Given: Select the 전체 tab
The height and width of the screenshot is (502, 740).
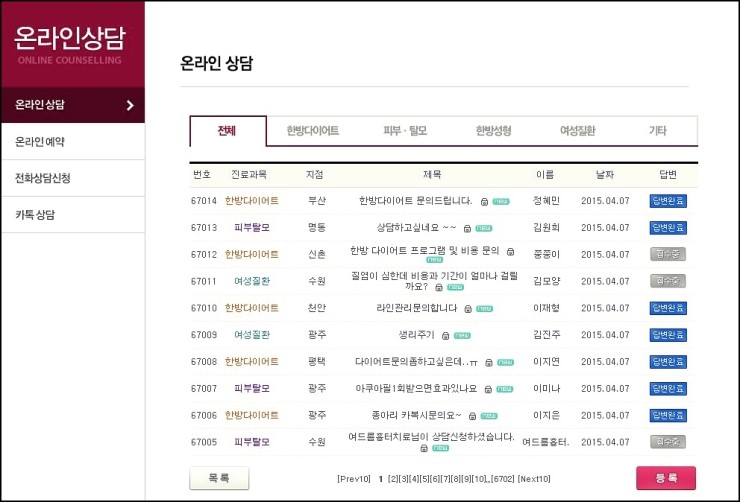Looking at the screenshot, I should (x=227, y=131).
